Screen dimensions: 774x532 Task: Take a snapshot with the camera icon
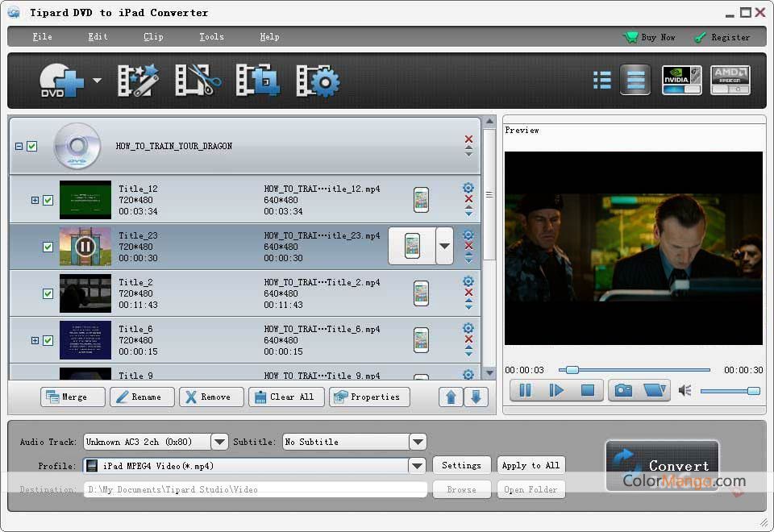(623, 390)
